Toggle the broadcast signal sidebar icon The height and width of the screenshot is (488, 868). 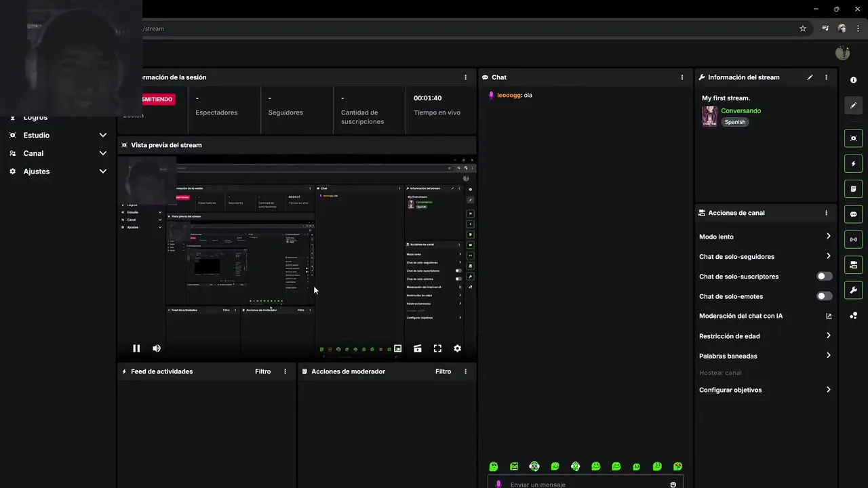tap(854, 239)
